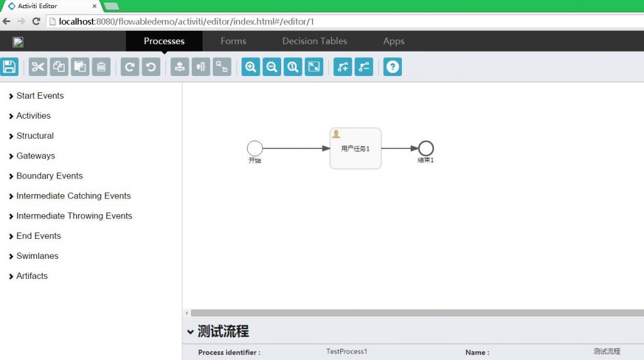Open help with the question mark icon
The width and height of the screenshot is (644, 360).
(392, 67)
